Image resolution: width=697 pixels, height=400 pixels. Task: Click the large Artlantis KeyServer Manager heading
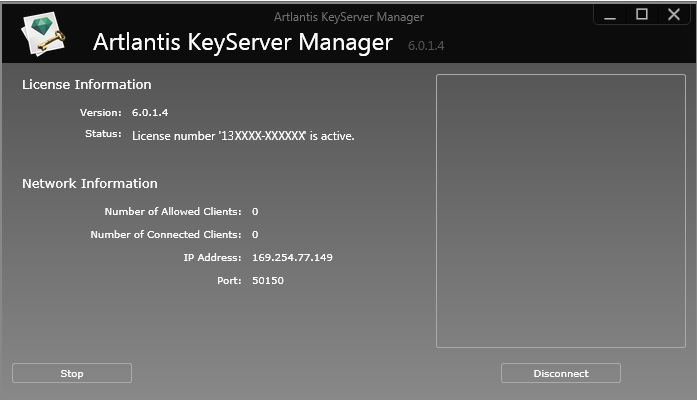[x=243, y=43]
